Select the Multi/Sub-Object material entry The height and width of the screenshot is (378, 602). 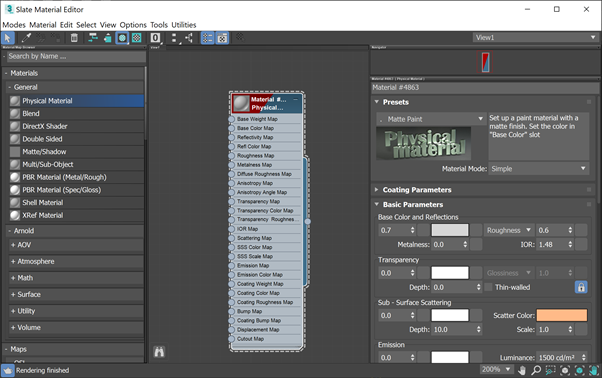point(76,164)
